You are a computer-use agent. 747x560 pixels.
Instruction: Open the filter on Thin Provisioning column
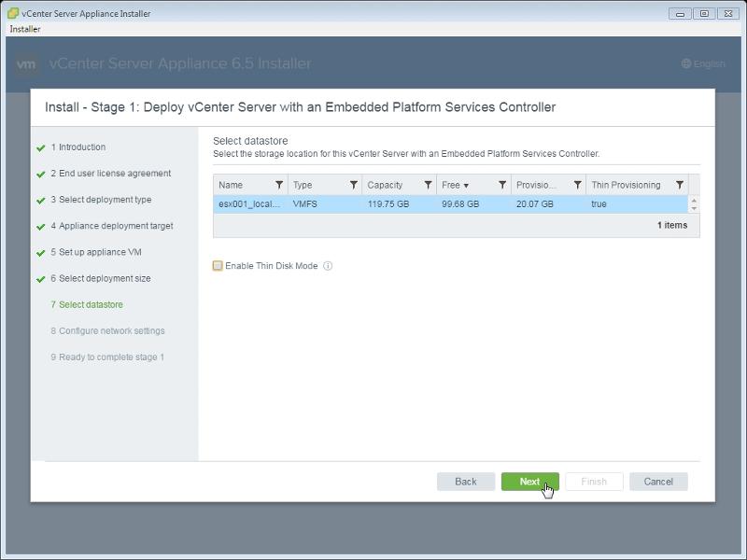pos(680,185)
